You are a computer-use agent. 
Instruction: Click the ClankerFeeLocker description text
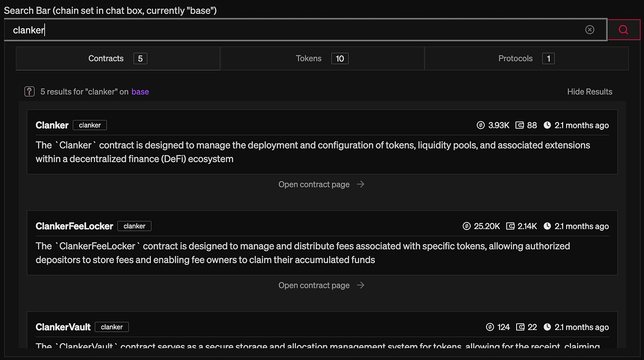[303, 253]
